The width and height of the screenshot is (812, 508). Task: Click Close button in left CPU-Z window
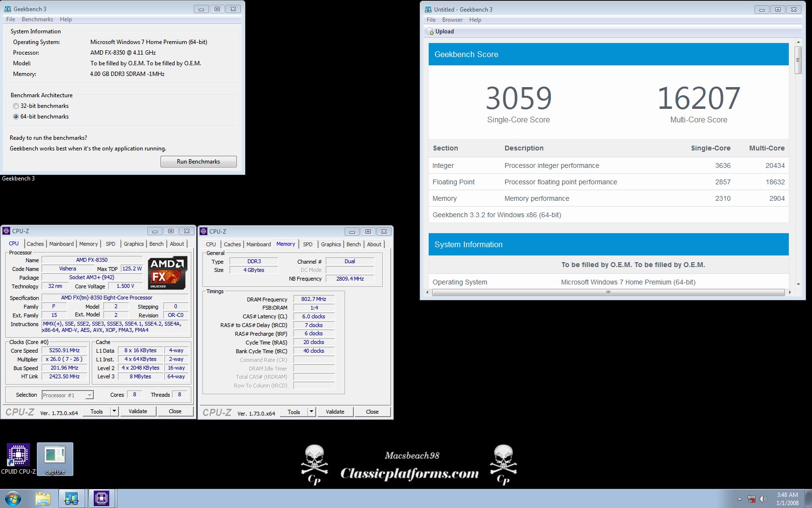point(175,411)
